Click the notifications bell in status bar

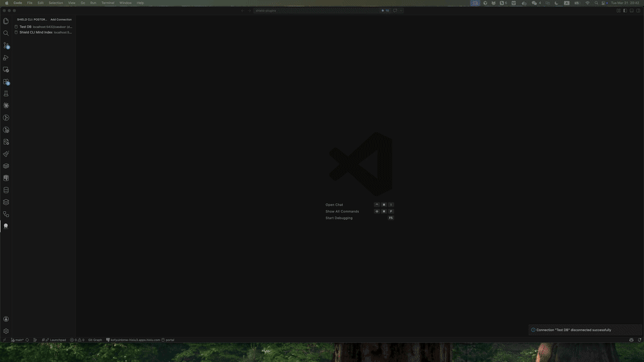point(639,340)
